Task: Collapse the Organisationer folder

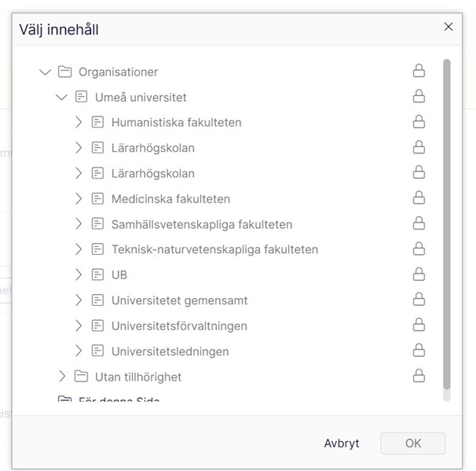Action: [46, 72]
